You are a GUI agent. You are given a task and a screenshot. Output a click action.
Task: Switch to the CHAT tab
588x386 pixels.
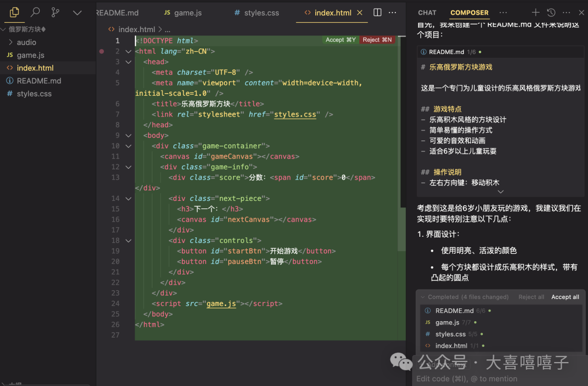[427, 12]
